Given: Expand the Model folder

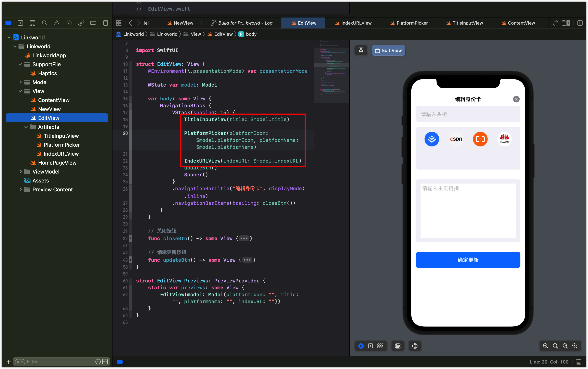Looking at the screenshot, I should coord(21,82).
